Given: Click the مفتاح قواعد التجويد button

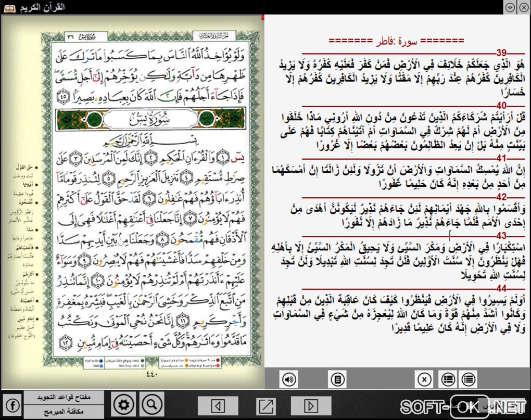Looking at the screenshot, I should click(64, 398).
